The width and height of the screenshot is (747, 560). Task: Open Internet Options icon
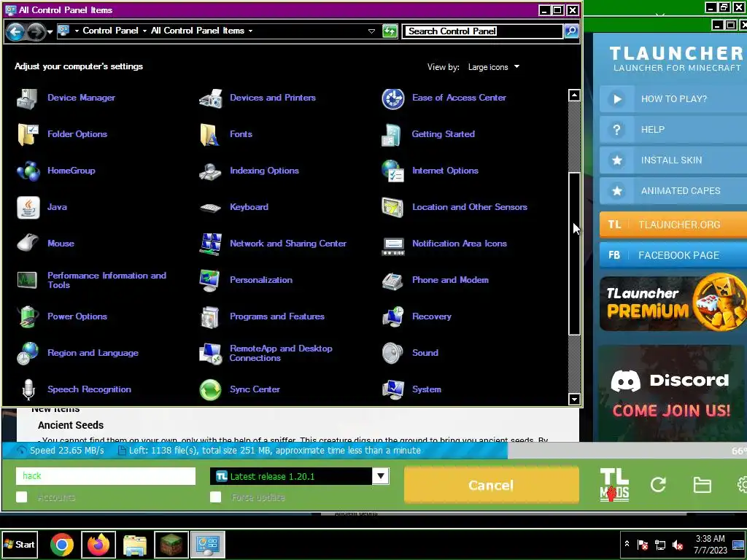coord(393,171)
